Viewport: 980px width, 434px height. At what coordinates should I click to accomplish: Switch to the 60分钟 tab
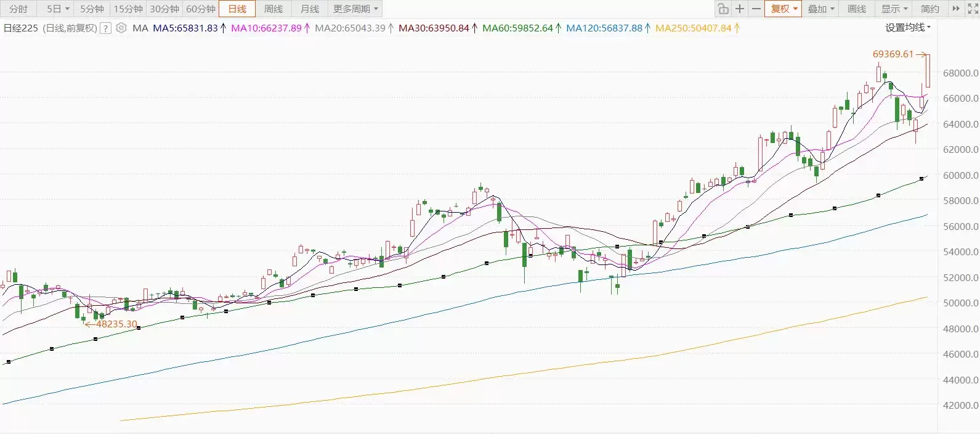coord(201,9)
